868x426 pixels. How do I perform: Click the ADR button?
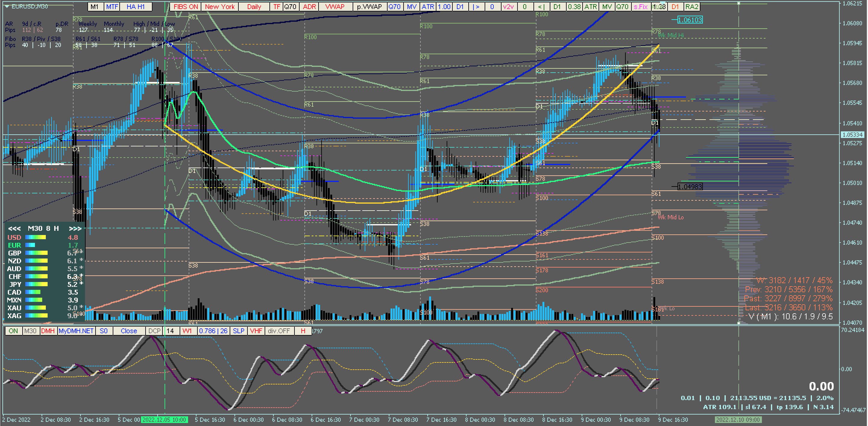(309, 7)
